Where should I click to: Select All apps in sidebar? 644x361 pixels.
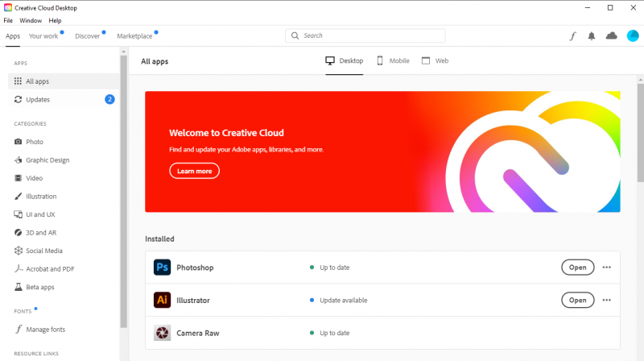tap(64, 81)
